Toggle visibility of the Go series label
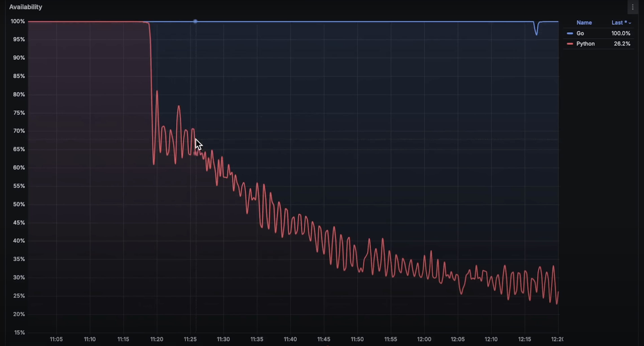 coord(580,33)
